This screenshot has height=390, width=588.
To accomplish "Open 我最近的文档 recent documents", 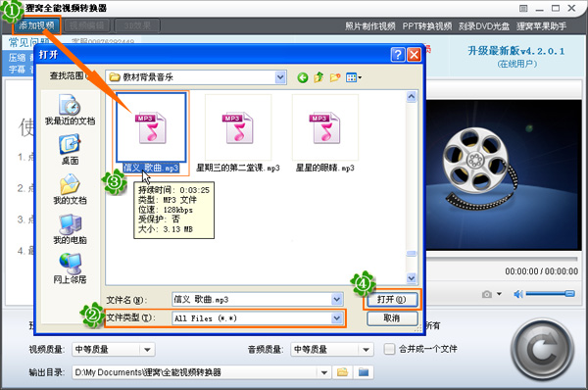I will point(70,110).
